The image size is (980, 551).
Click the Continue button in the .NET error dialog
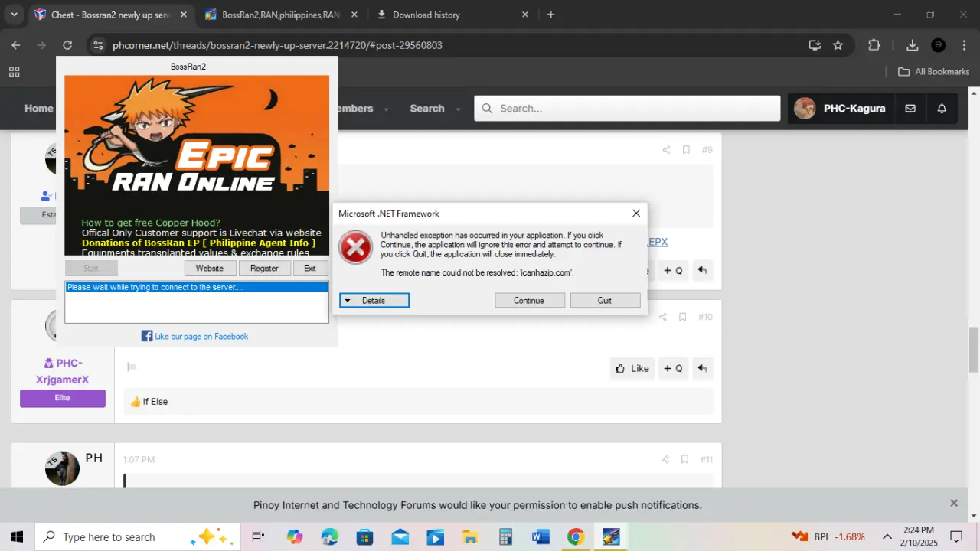pos(529,300)
